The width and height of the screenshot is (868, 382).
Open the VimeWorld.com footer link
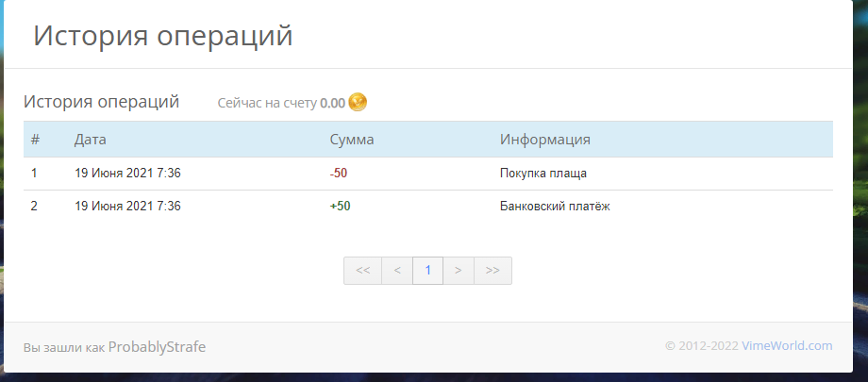787,346
